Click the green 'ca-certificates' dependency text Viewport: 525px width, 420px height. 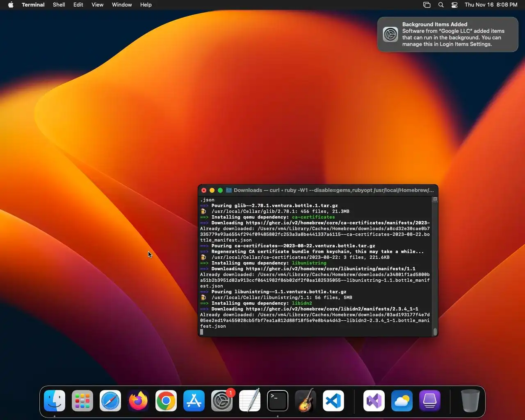[313, 217]
